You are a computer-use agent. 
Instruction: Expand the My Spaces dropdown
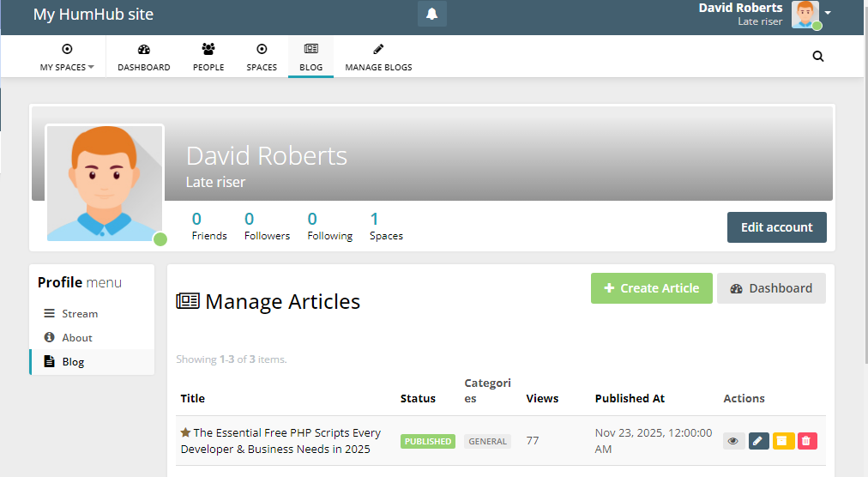click(x=67, y=57)
